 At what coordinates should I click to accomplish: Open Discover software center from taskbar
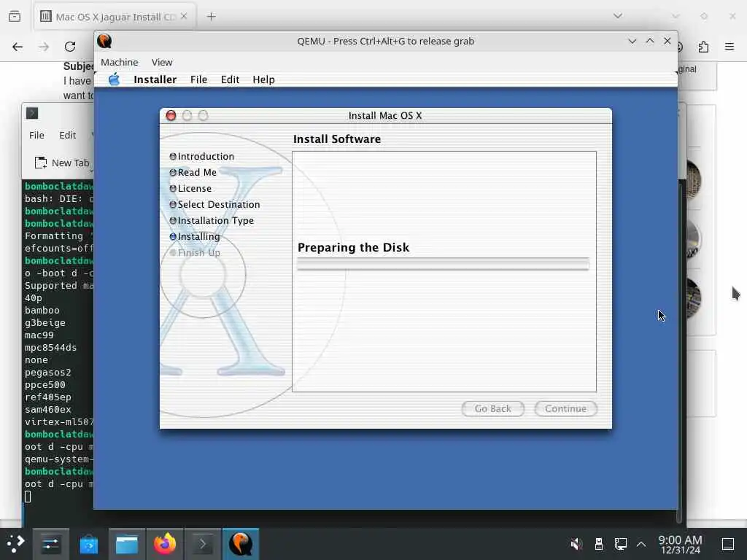tap(88, 544)
